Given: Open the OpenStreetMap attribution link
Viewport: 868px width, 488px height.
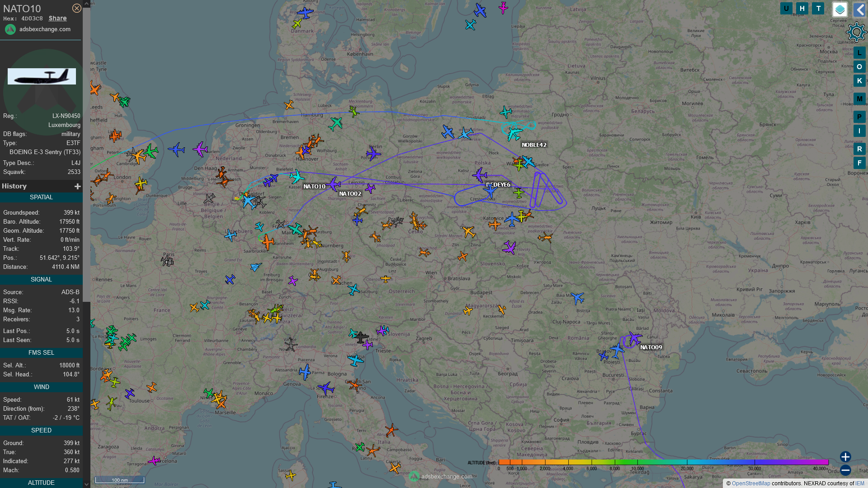Looking at the screenshot, I should coord(751,483).
